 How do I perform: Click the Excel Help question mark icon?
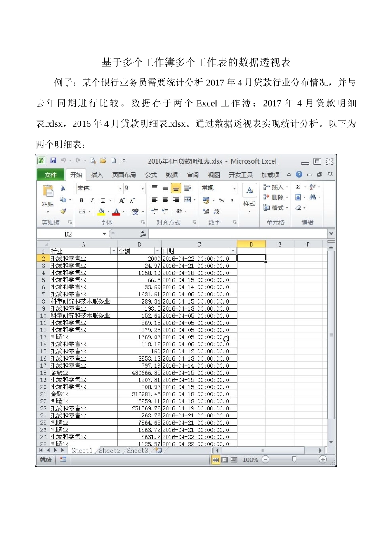pyautogui.click(x=299, y=175)
